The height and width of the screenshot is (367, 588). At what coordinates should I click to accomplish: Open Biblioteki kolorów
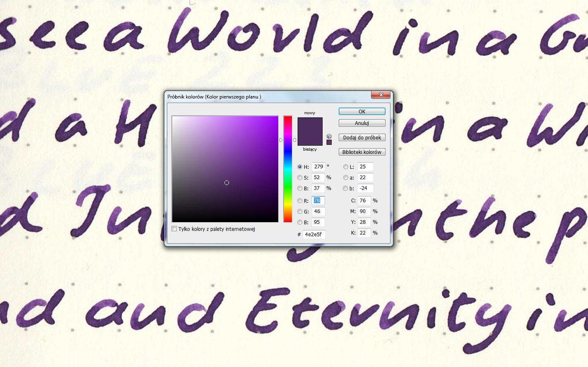click(362, 152)
